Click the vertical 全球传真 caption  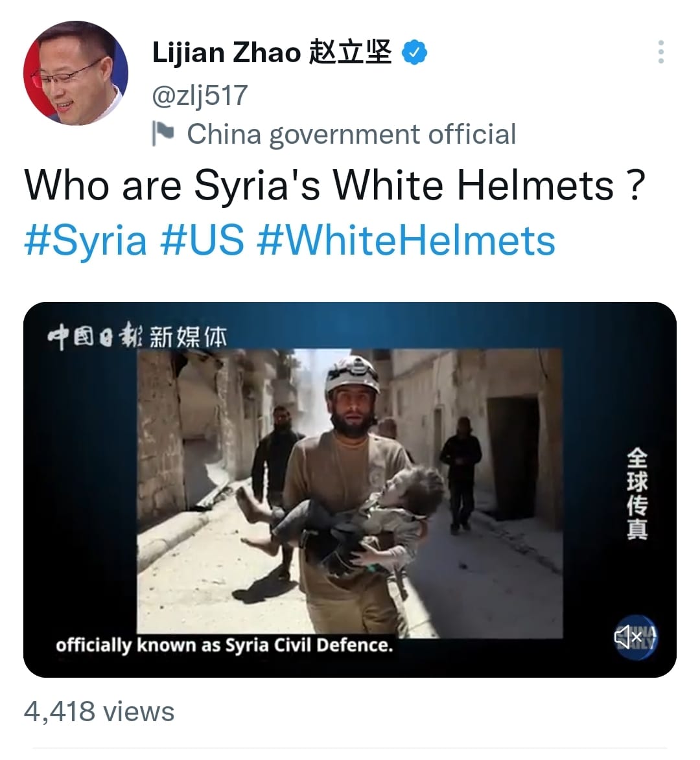click(x=637, y=494)
